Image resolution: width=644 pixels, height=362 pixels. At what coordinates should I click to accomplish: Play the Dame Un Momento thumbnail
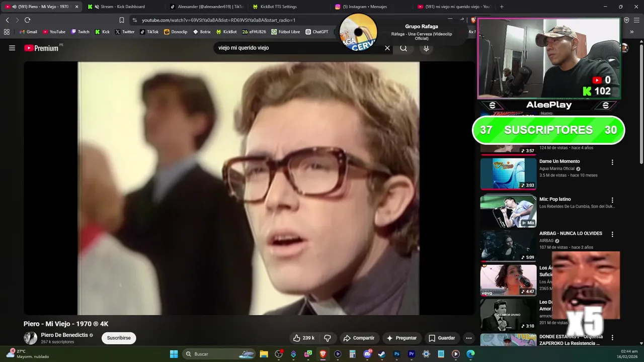[508, 173]
